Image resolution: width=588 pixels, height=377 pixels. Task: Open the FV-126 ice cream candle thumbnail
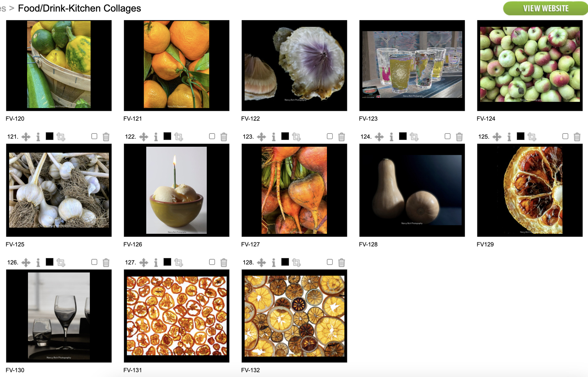tap(177, 190)
